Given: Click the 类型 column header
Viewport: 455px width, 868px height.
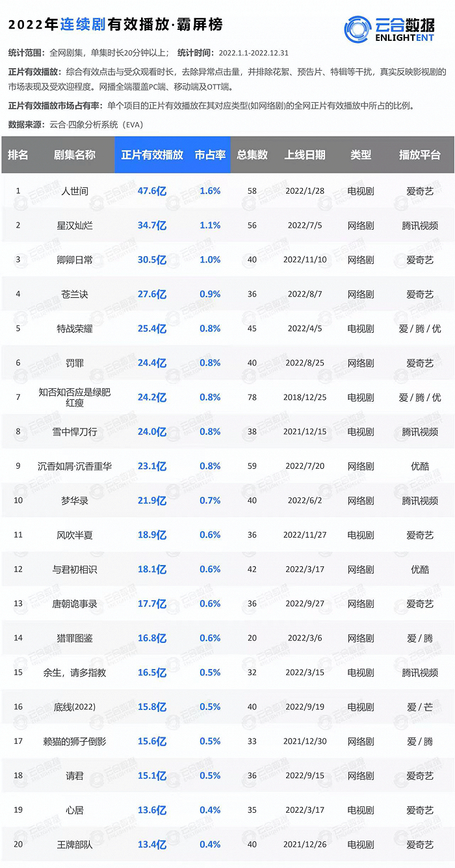Looking at the screenshot, I should (361, 155).
